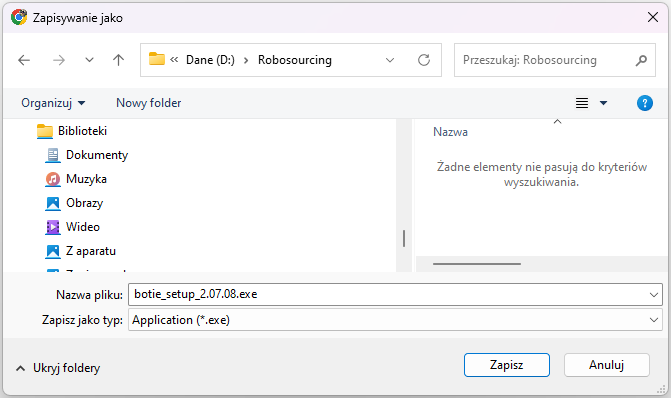Refresh the Robosourcing folder

424,60
